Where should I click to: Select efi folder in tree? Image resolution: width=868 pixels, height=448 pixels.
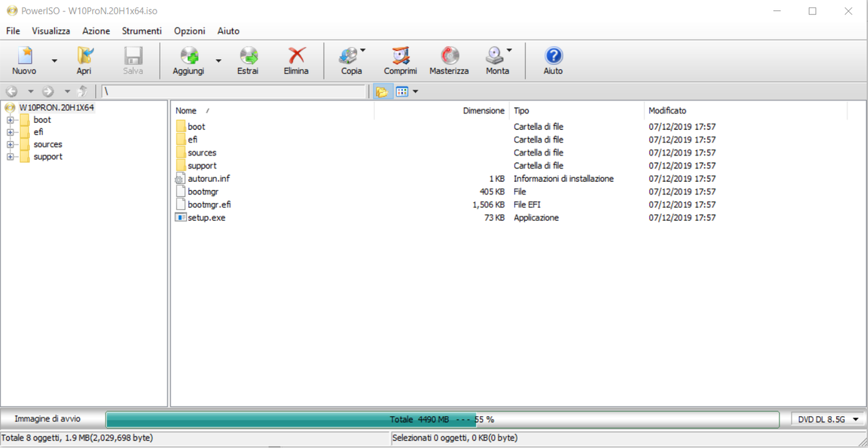(38, 132)
